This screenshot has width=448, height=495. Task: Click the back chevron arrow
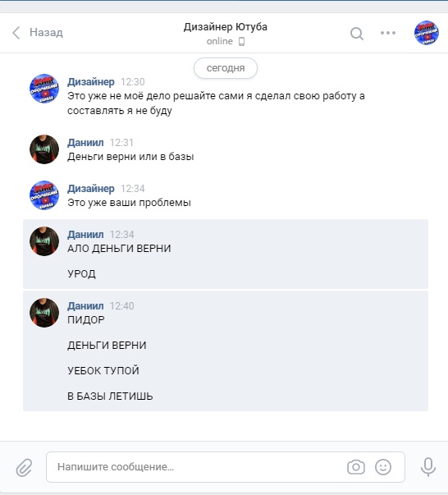click(x=16, y=33)
